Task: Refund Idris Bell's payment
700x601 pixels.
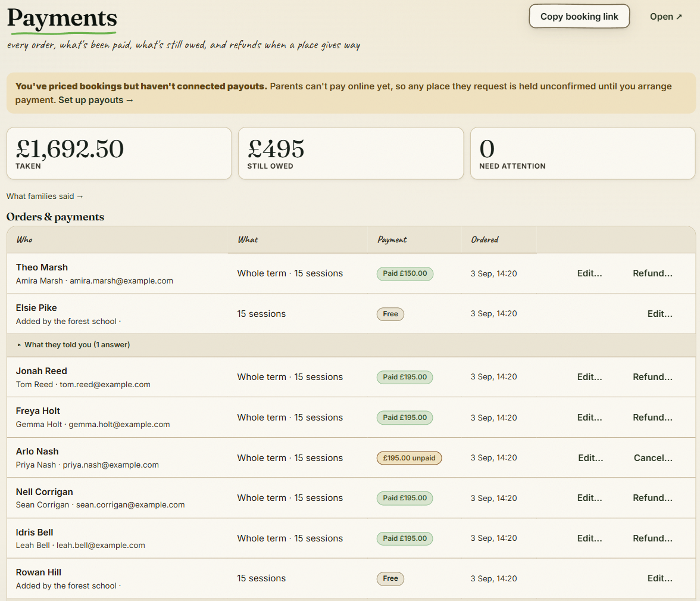Action: [652, 538]
